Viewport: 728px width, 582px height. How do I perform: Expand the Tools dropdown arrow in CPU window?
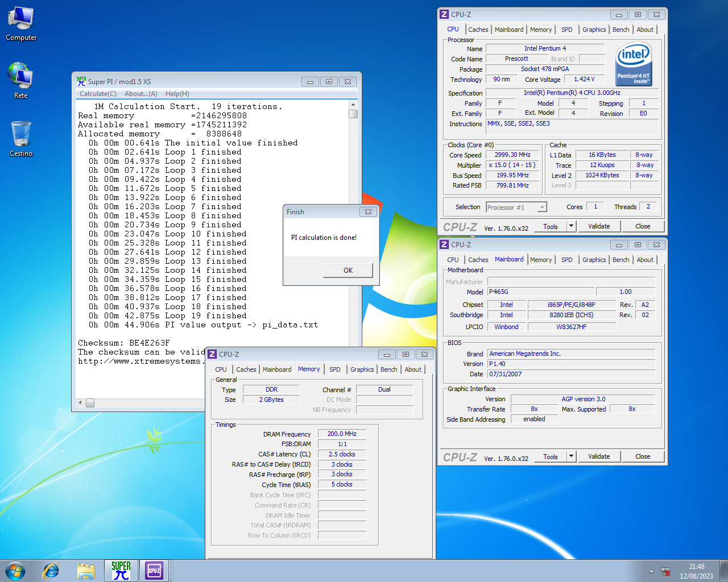tap(571, 226)
